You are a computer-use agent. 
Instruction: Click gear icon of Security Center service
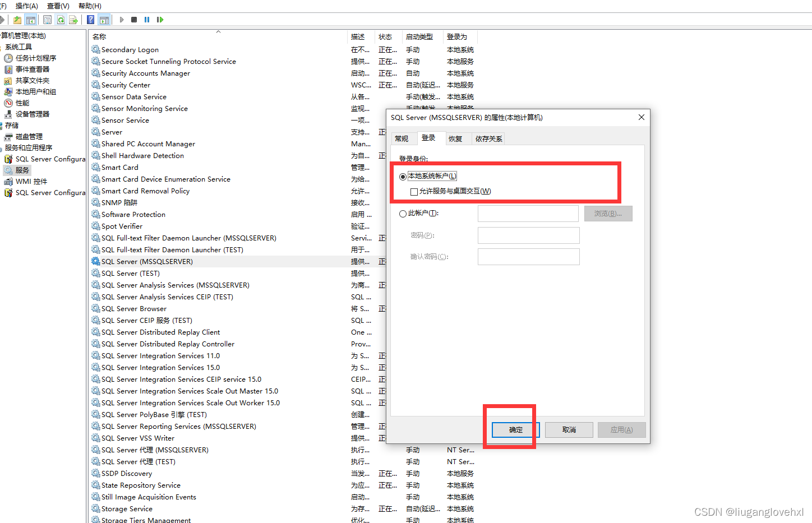(x=96, y=85)
